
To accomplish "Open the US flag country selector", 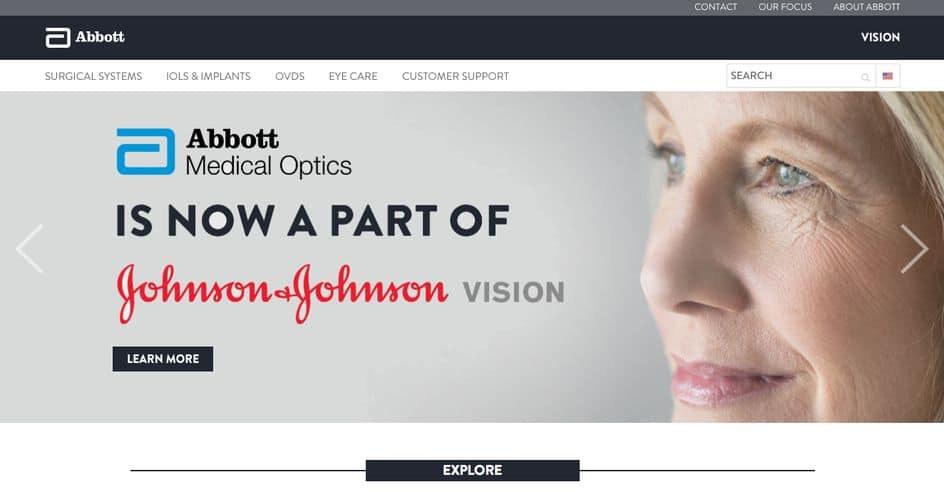I will coord(888,76).
